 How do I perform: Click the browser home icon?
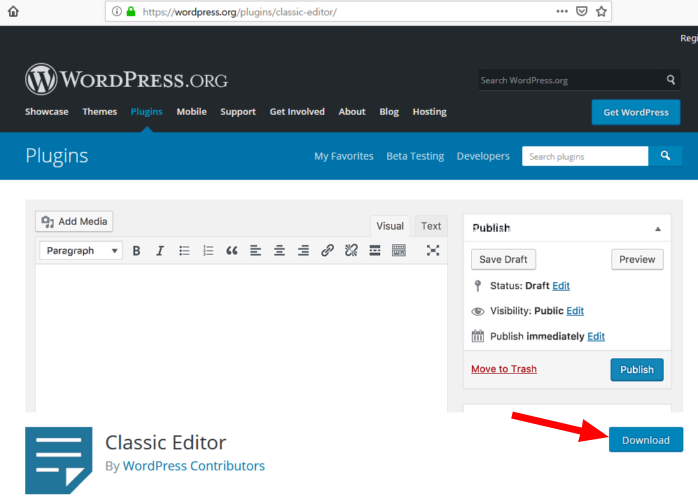pos(13,11)
